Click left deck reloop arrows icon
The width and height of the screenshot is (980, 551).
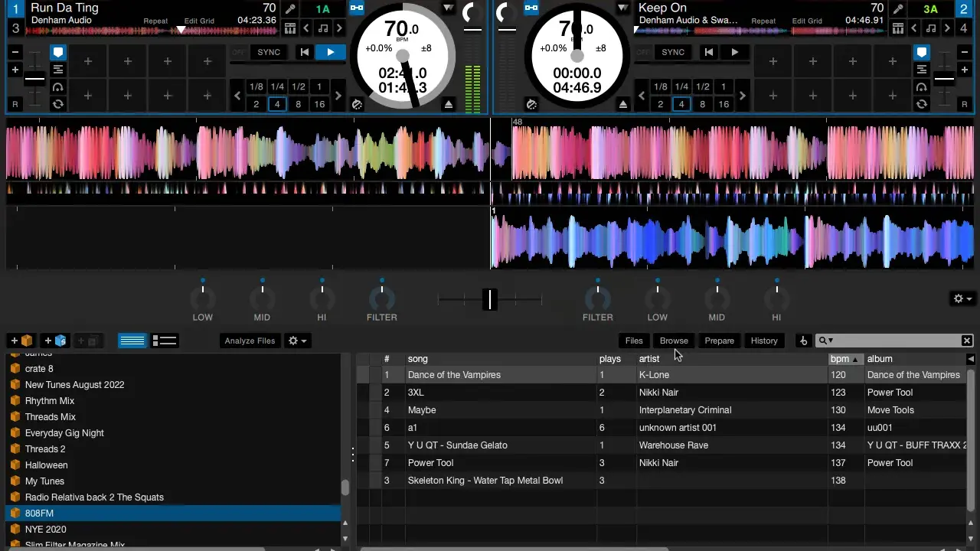pos(57,104)
